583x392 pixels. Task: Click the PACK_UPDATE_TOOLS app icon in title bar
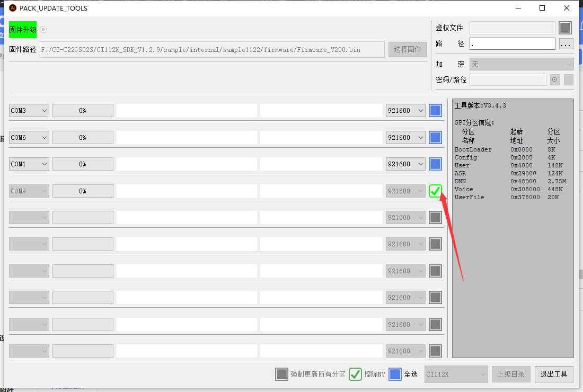[x=13, y=8]
